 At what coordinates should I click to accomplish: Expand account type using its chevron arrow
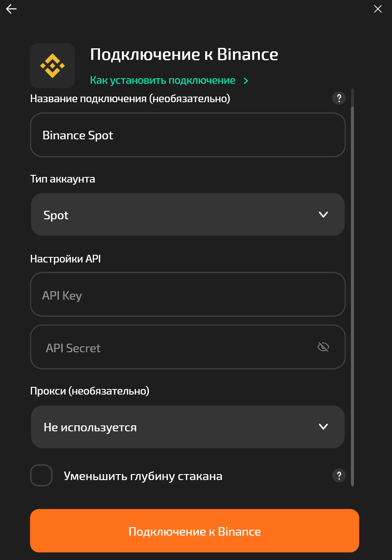point(324,215)
